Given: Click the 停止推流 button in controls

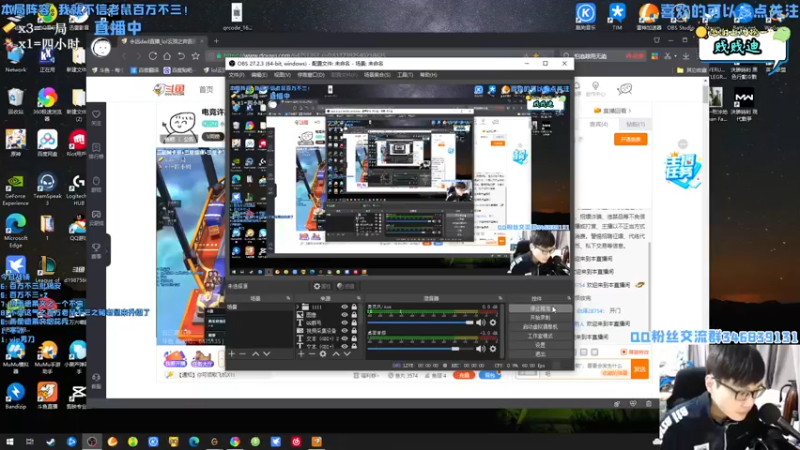Looking at the screenshot, I should 540,309.
